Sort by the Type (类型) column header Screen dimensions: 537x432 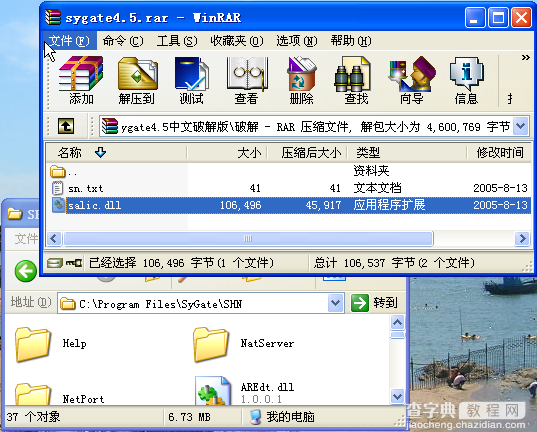click(407, 152)
